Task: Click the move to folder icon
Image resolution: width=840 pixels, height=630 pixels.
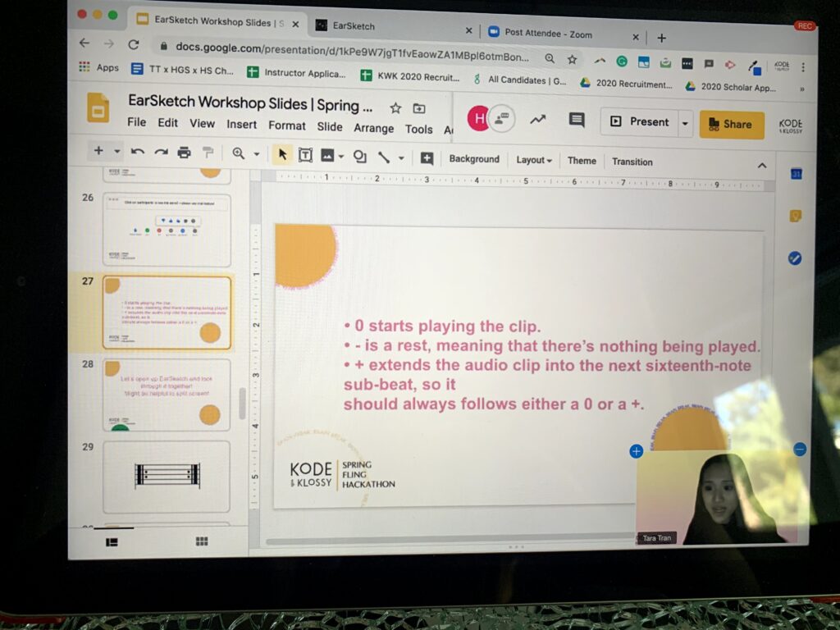Action: tap(419, 109)
